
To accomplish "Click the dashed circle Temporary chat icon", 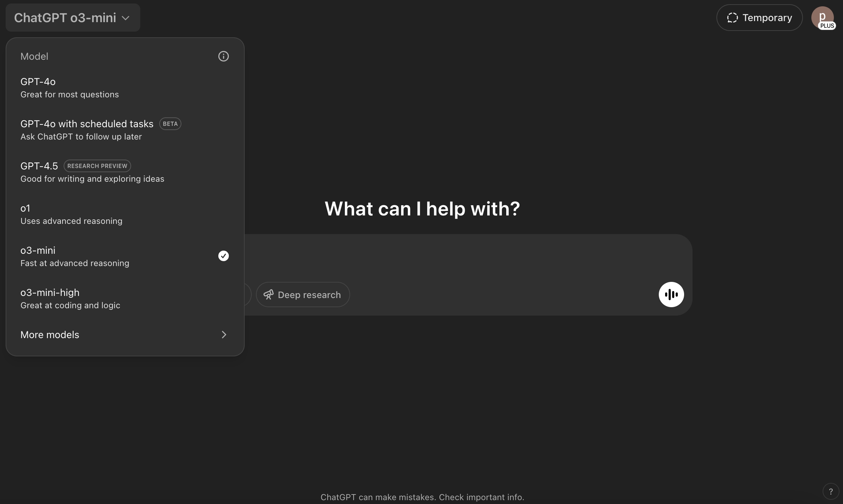I will click(732, 18).
